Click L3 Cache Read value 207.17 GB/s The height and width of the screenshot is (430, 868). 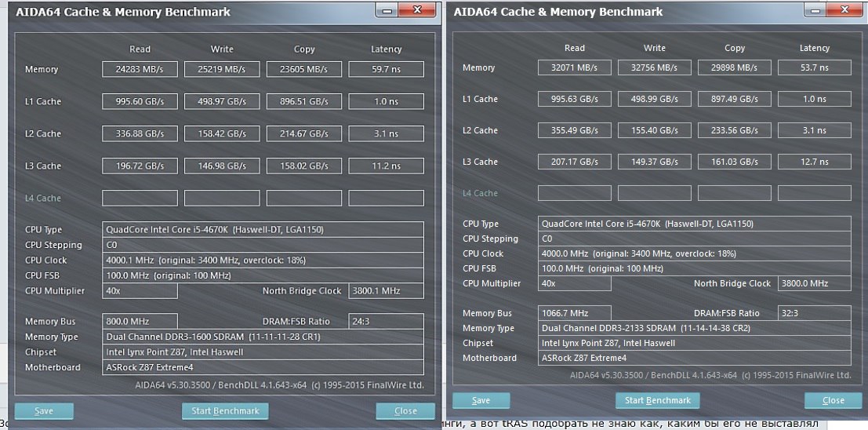(x=575, y=162)
